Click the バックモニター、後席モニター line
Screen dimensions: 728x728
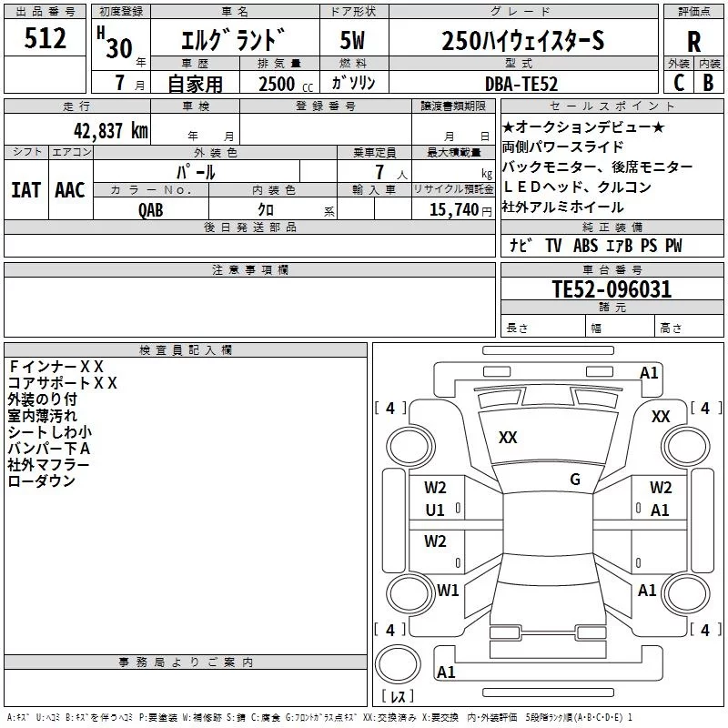[x=597, y=167]
